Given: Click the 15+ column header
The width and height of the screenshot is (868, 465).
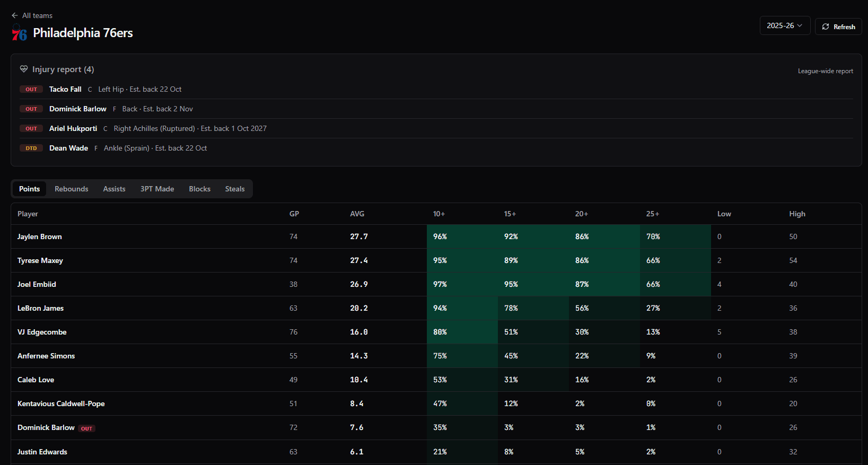Looking at the screenshot, I should point(510,214).
